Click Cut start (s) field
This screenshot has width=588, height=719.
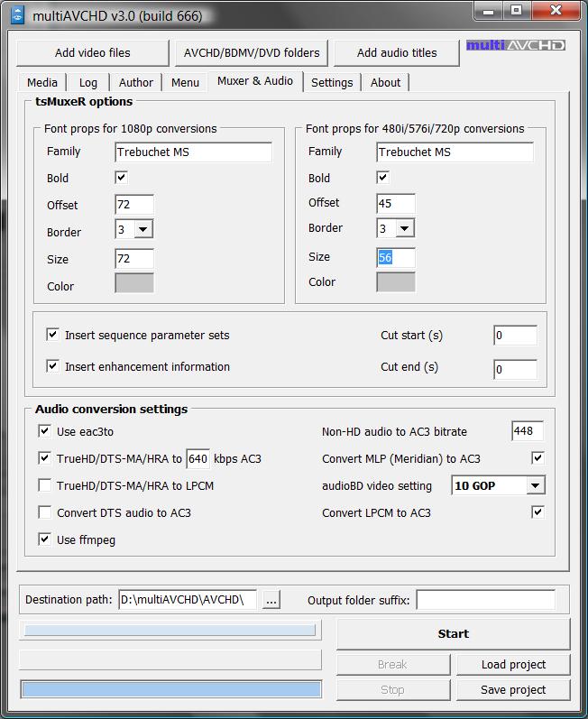(515, 336)
